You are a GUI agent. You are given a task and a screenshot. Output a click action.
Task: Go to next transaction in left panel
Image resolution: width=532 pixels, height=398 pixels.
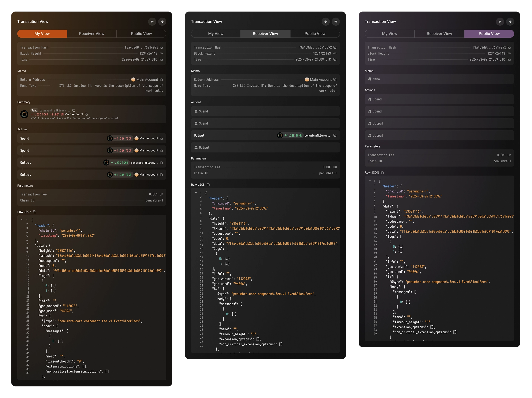(x=162, y=22)
